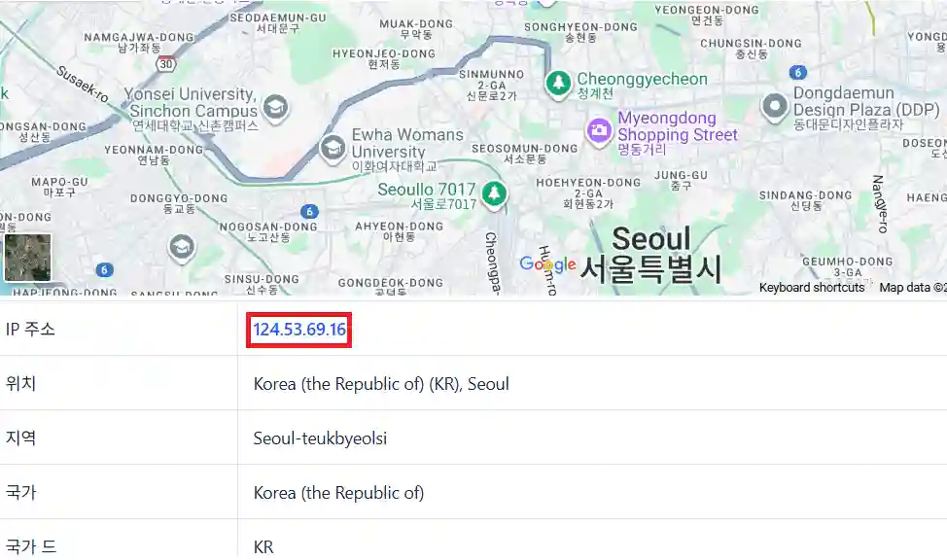Select Dongdaemun Design Plaza gray pin icon
This screenshot has width=947, height=560.
click(774, 106)
